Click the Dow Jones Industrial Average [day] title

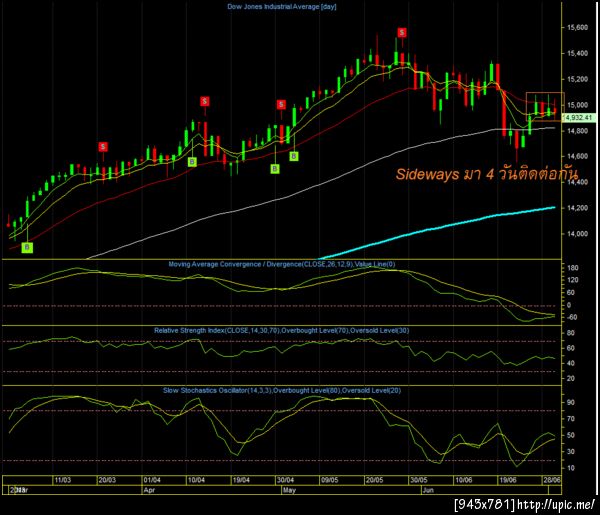pyautogui.click(x=282, y=7)
